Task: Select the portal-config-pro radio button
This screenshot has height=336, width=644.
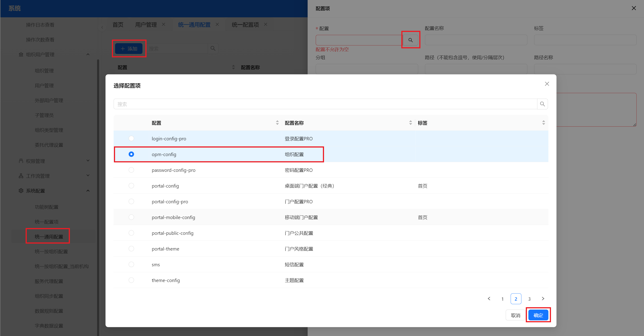Action: (x=131, y=202)
